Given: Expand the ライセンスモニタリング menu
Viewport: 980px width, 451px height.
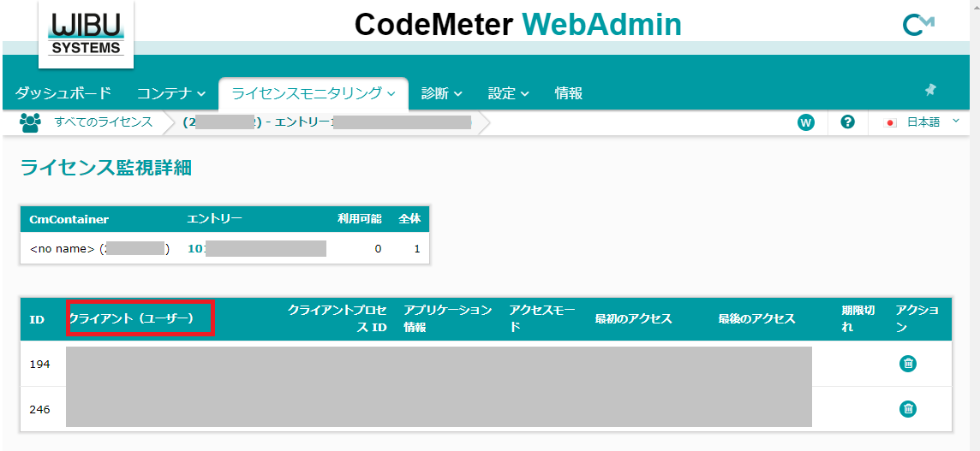Looking at the screenshot, I should pos(314,93).
